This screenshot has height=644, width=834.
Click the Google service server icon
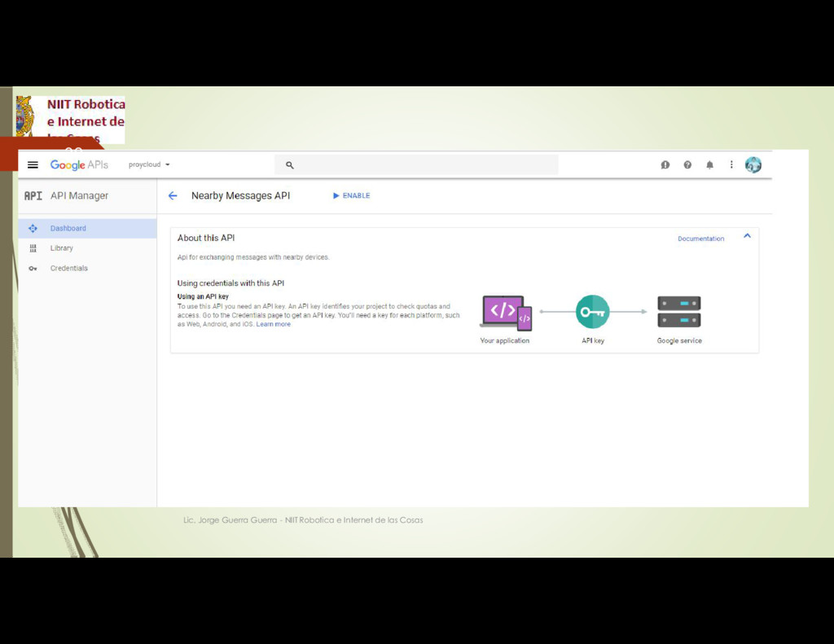click(679, 312)
